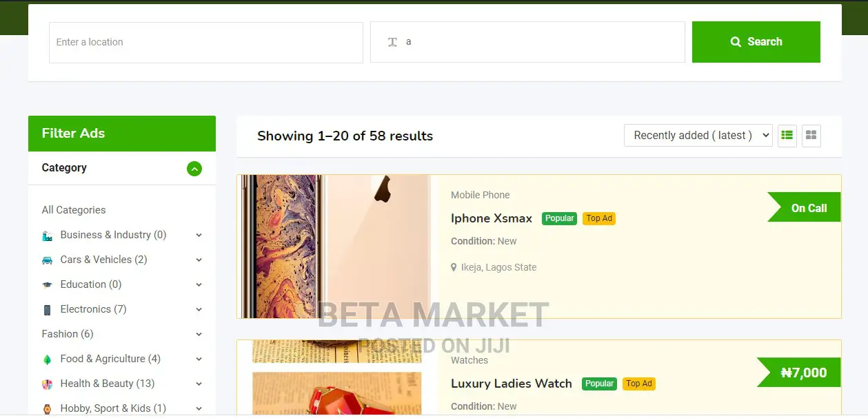Expand Fashion subcategories arrow

pos(199,335)
